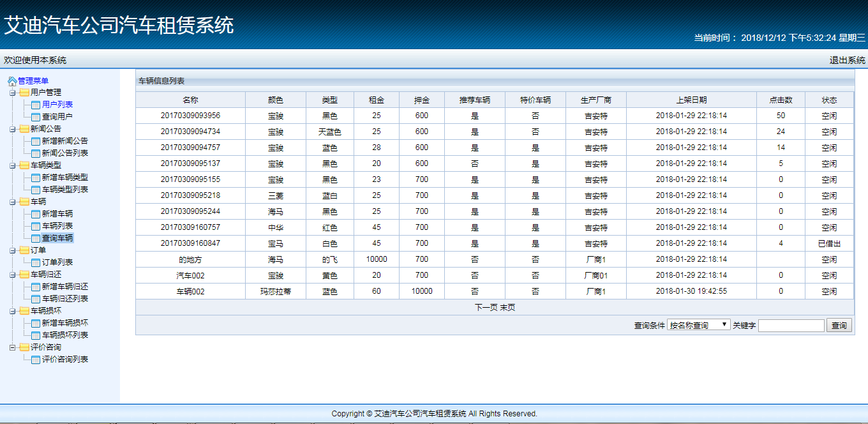Click the page icon of 车辆类型列表
This screenshot has width=868, height=424.
tap(36, 190)
